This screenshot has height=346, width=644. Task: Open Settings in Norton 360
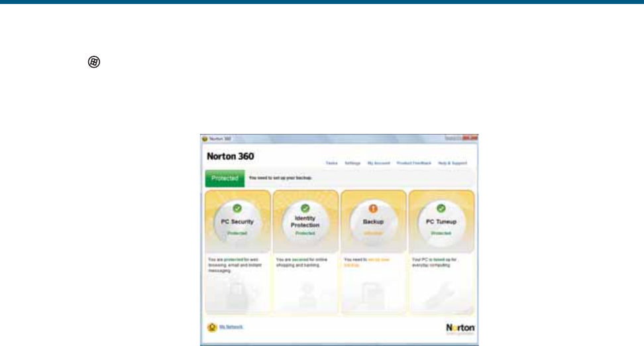click(352, 163)
